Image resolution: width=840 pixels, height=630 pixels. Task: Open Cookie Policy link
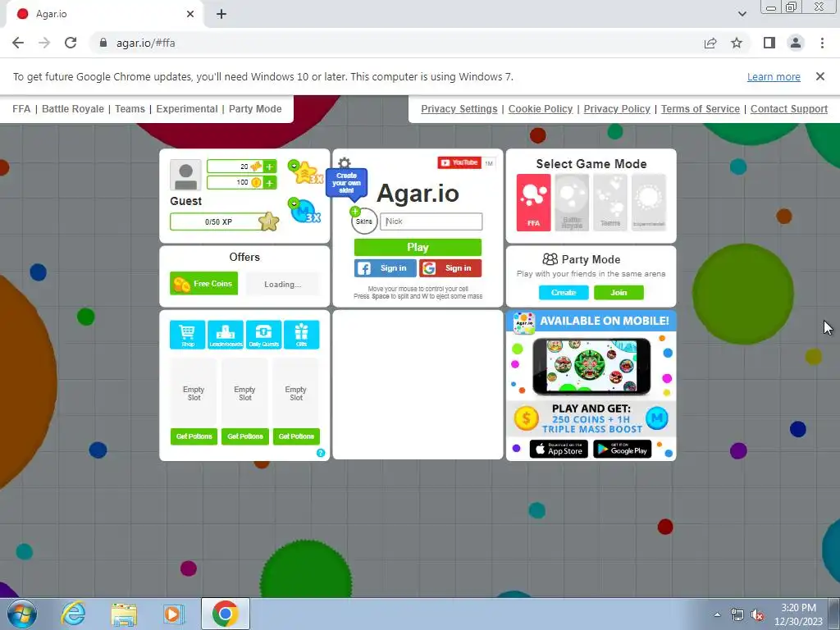[x=541, y=109]
